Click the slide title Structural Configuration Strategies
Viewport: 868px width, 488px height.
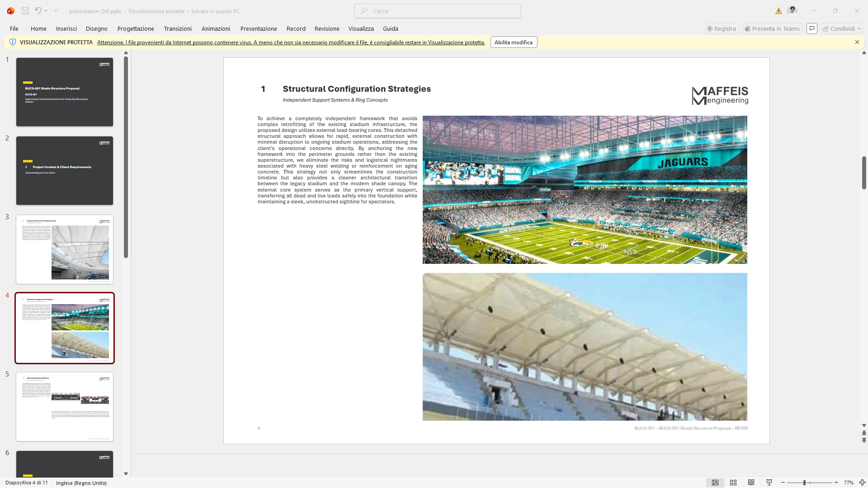click(x=357, y=89)
